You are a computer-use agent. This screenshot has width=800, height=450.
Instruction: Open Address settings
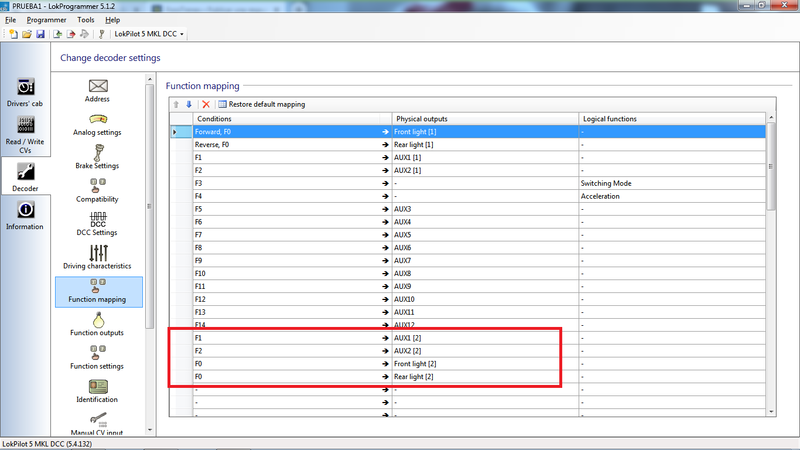97,91
